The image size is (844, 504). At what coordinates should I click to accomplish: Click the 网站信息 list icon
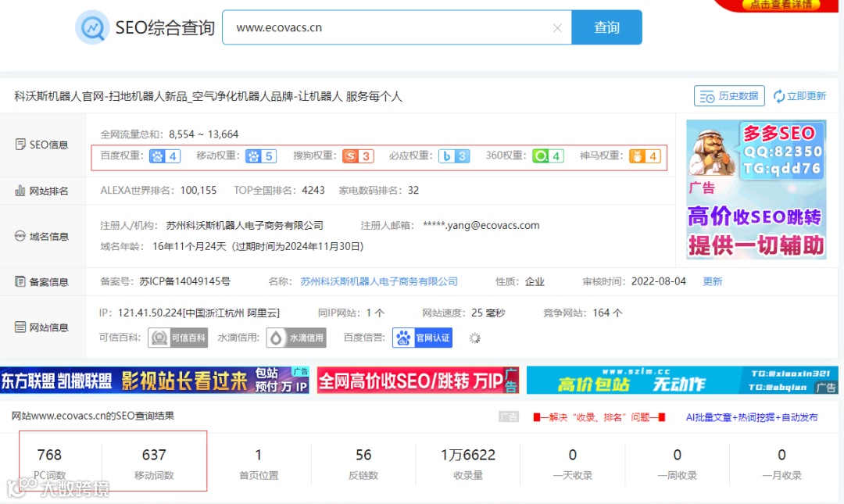click(x=20, y=327)
